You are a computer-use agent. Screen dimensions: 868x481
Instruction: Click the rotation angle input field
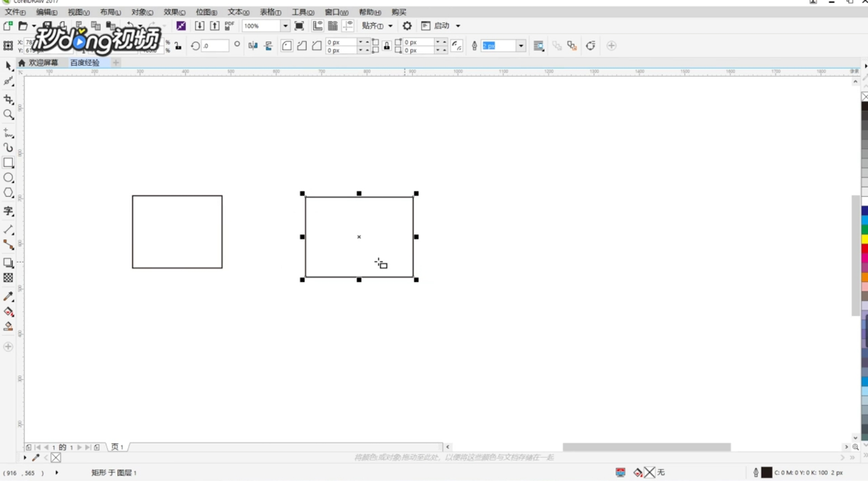(215, 46)
